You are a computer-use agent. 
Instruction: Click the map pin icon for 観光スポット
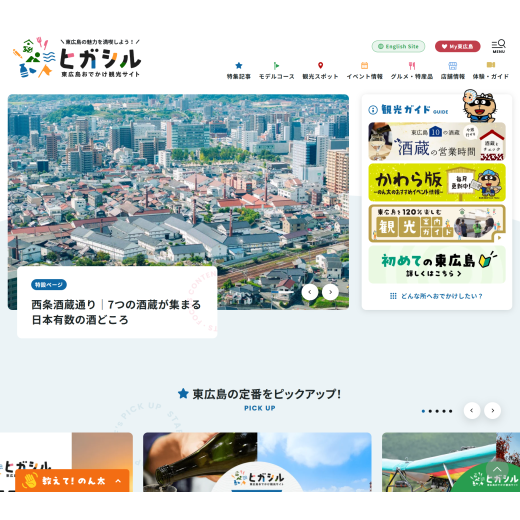point(320,65)
